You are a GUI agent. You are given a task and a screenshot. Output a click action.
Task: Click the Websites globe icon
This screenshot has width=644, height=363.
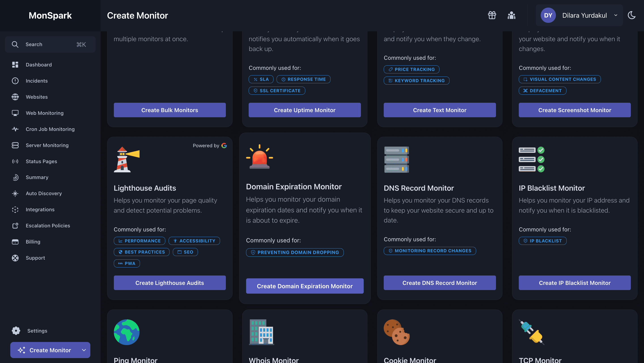[15, 97]
